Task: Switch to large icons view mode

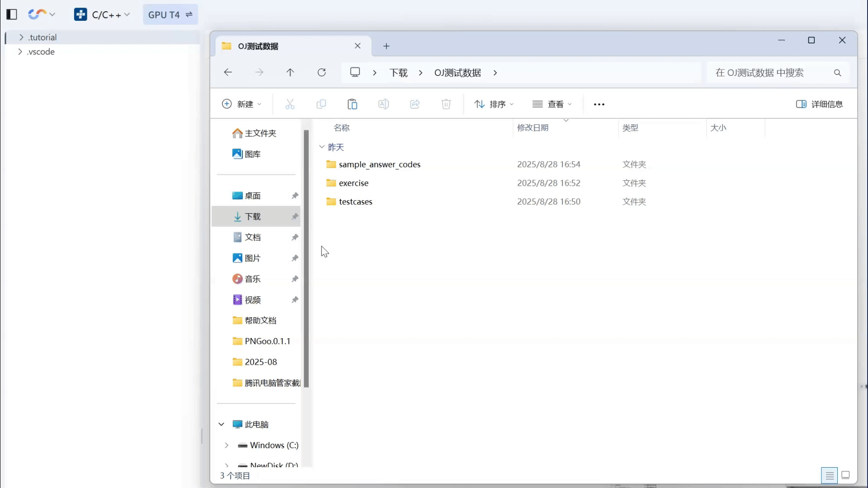Action: (845, 475)
